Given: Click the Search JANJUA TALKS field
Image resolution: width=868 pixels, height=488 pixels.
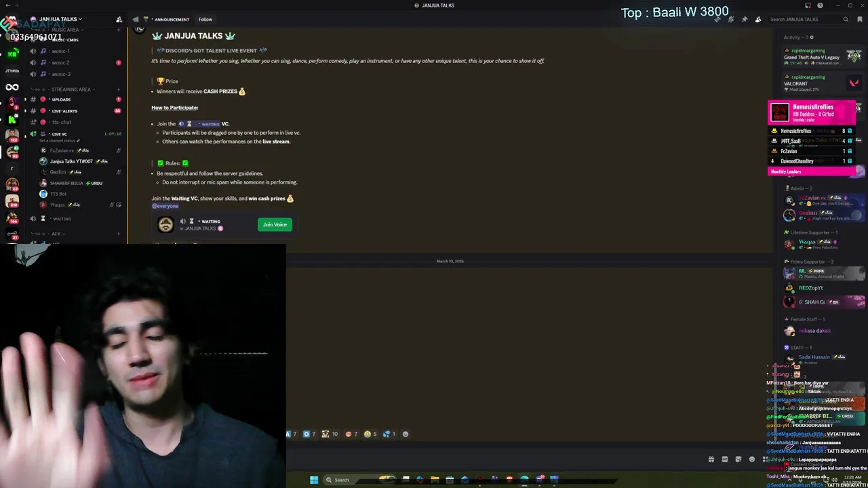Looking at the screenshot, I should (809, 20).
